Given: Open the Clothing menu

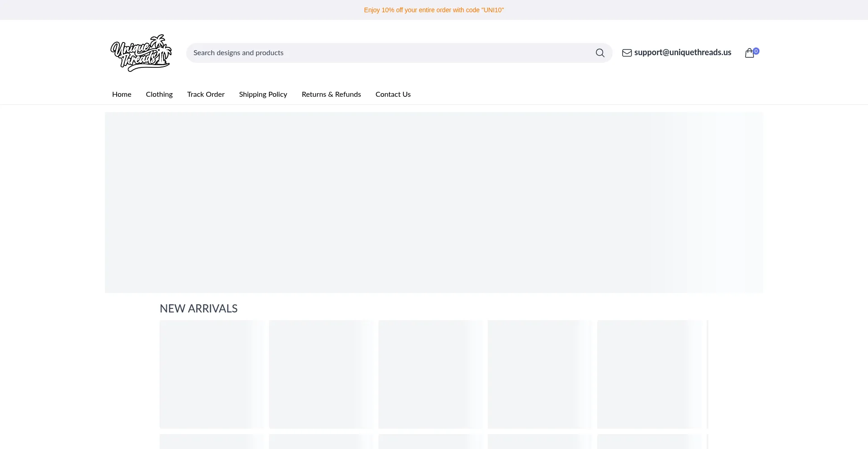Looking at the screenshot, I should point(159,94).
